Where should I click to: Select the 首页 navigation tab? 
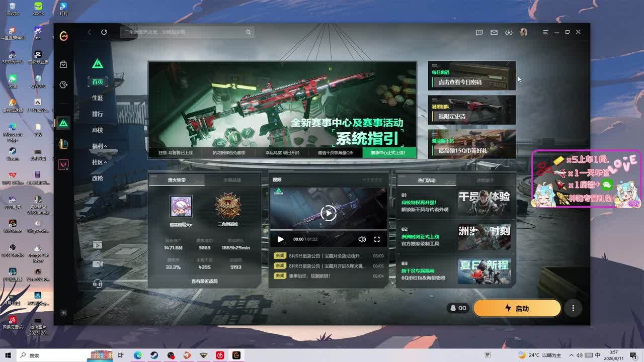(x=98, y=82)
